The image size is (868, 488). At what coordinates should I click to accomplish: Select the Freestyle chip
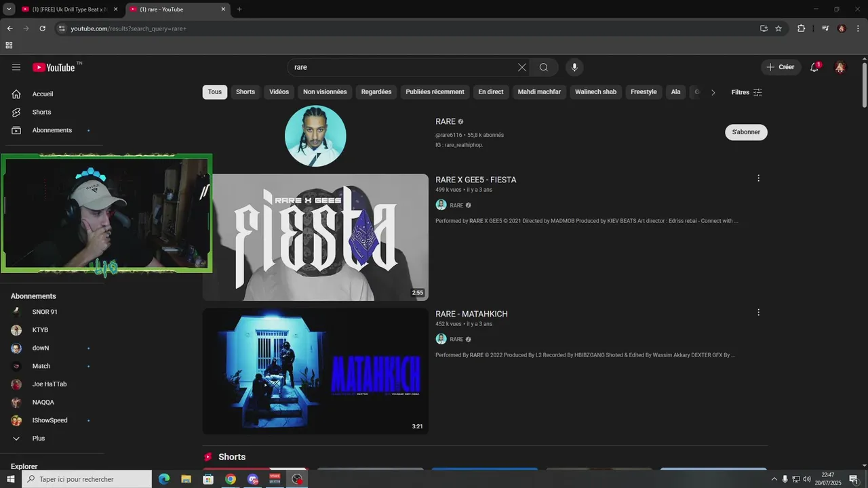click(644, 92)
